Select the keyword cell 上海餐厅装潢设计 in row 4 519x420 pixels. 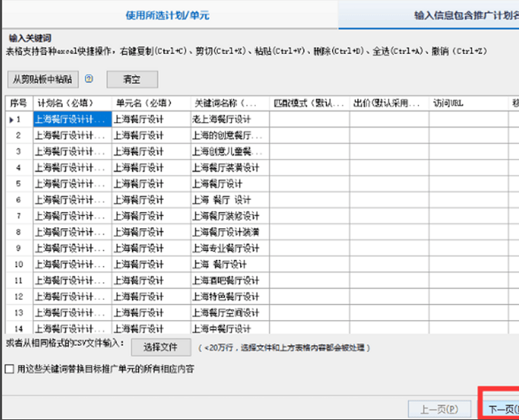point(228,167)
